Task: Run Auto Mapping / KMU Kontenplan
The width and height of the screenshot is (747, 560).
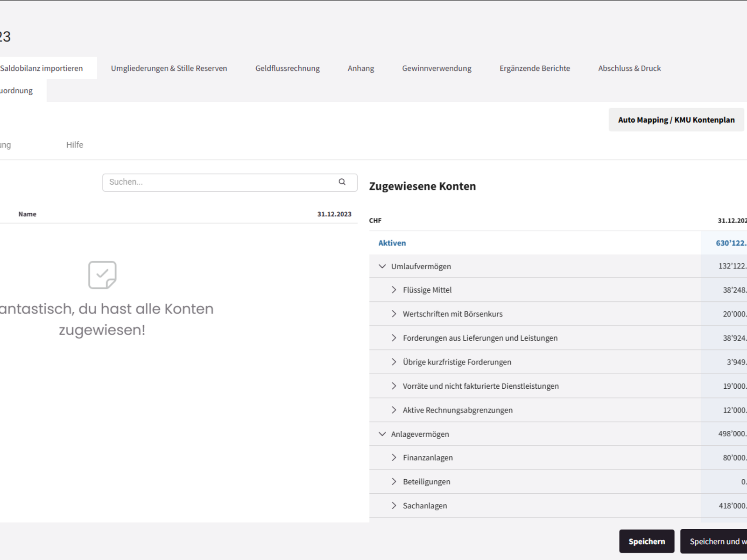Action: [676, 120]
